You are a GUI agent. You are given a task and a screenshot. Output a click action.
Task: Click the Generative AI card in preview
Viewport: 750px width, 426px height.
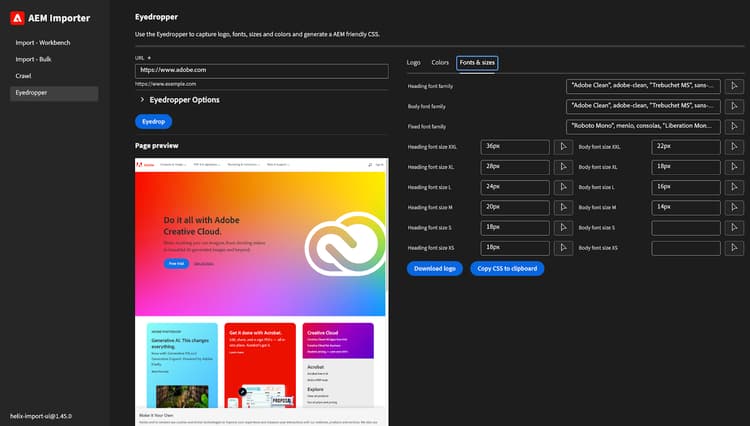(182, 365)
